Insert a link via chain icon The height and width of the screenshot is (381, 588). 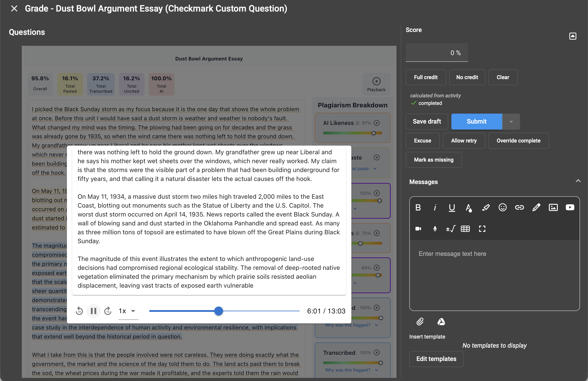pyautogui.click(x=519, y=208)
